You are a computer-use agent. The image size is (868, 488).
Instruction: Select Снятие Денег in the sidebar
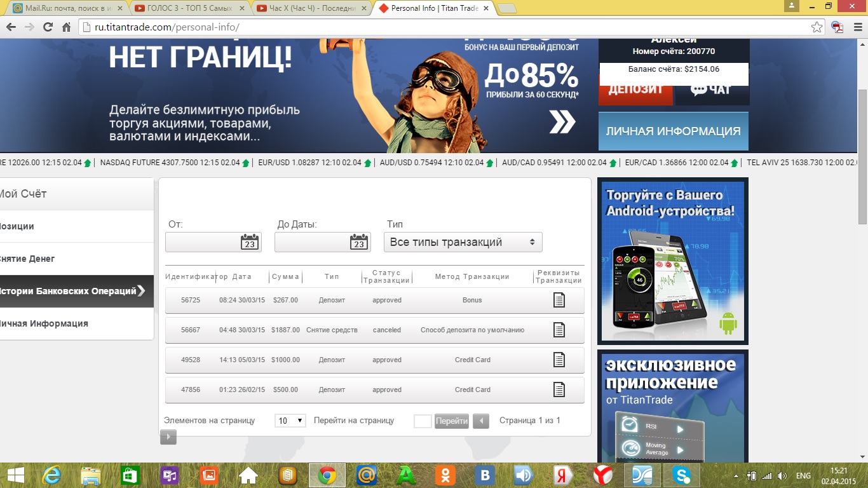27,259
